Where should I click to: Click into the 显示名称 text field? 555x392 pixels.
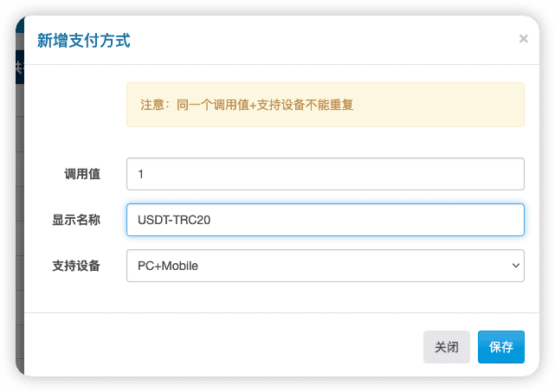(x=326, y=220)
